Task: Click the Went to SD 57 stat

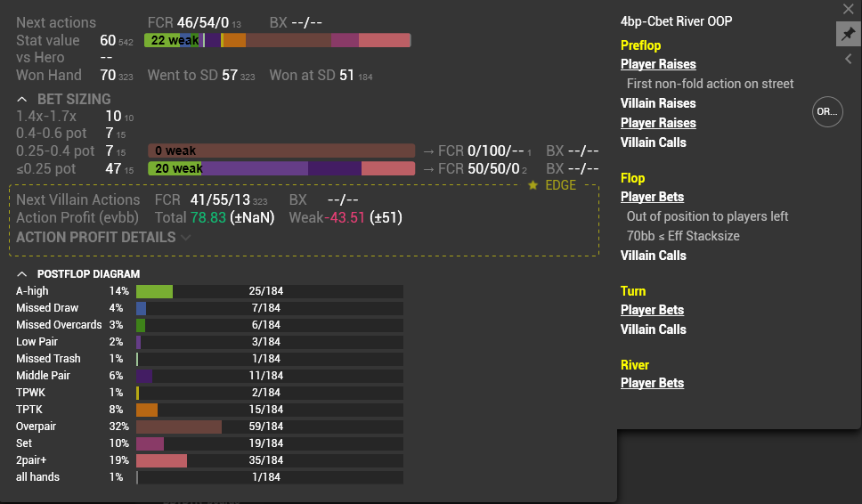Action: (x=200, y=76)
